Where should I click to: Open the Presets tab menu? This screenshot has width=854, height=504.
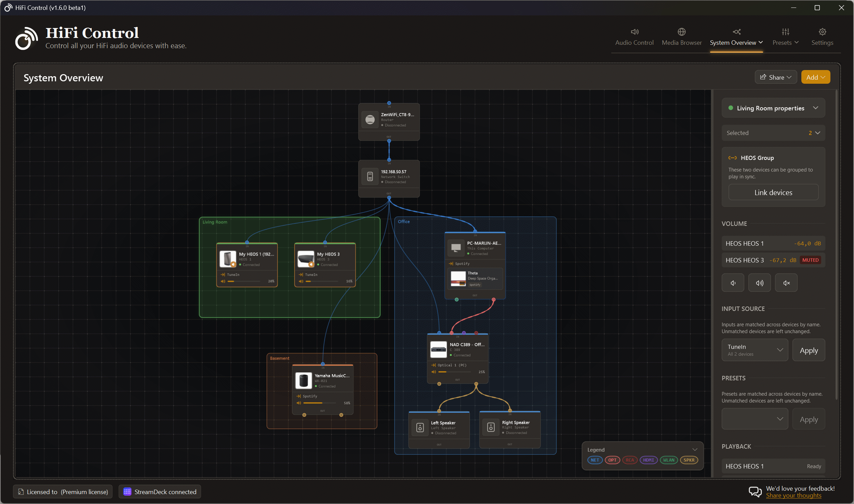pyautogui.click(x=785, y=38)
